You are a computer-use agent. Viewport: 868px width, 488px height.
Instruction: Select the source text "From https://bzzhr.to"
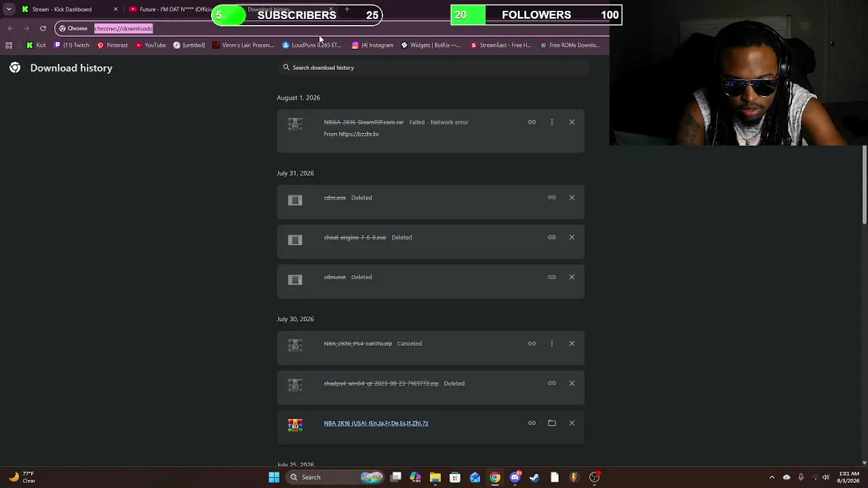pos(351,134)
